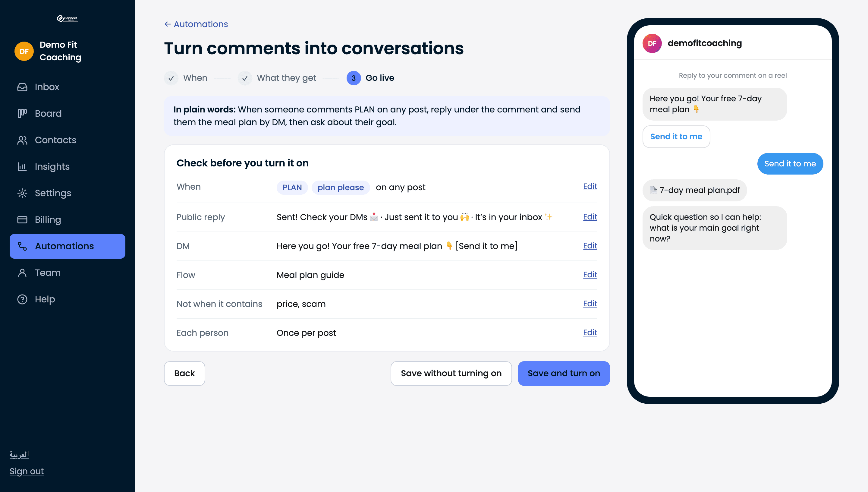Open the Insights menu item

(67, 167)
